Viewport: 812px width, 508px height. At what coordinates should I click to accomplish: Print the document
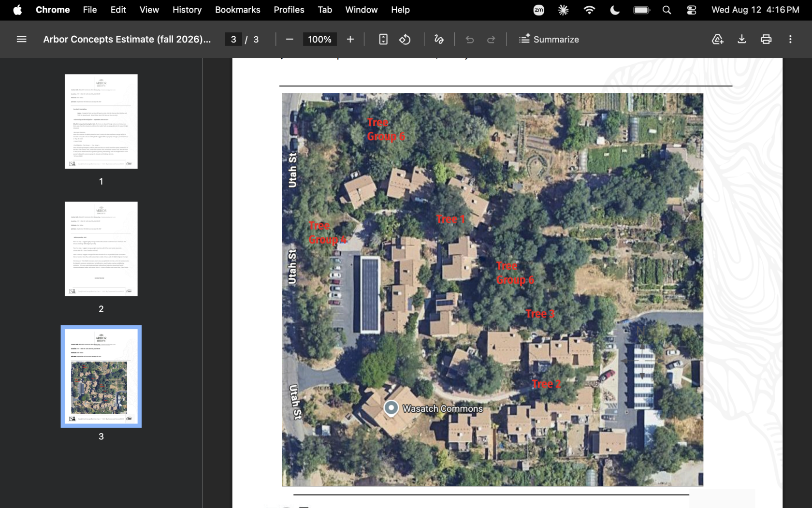766,39
